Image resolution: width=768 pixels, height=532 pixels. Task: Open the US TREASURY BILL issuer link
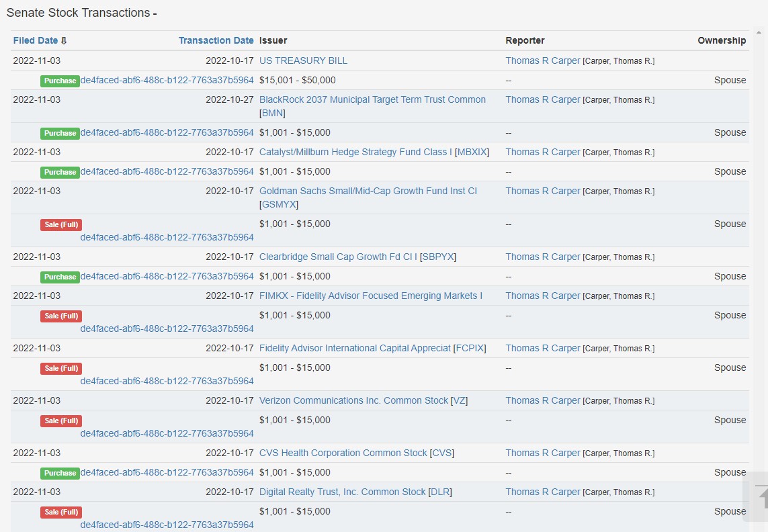point(303,60)
